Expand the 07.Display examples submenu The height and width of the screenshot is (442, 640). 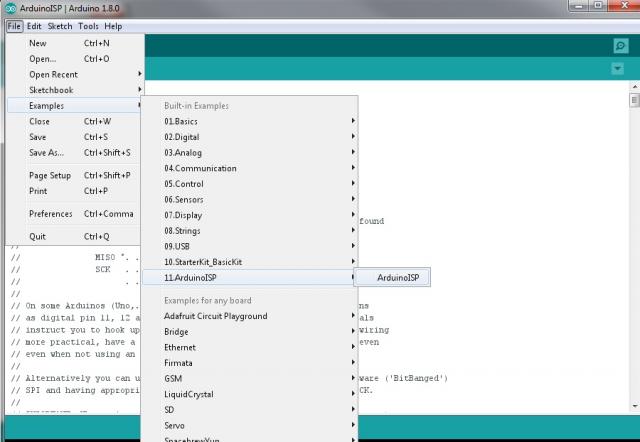tap(249, 215)
